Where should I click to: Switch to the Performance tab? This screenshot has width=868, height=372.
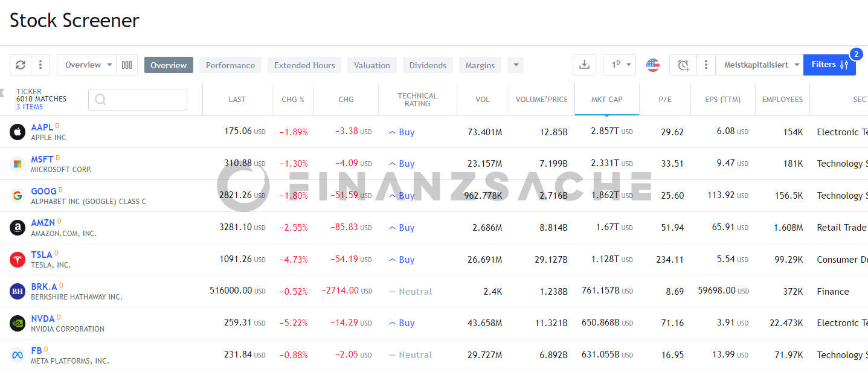[x=230, y=65]
